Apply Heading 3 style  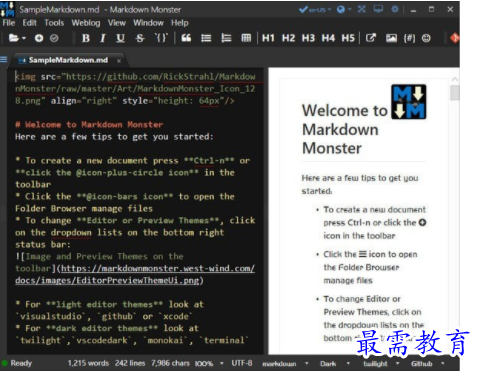tap(308, 38)
